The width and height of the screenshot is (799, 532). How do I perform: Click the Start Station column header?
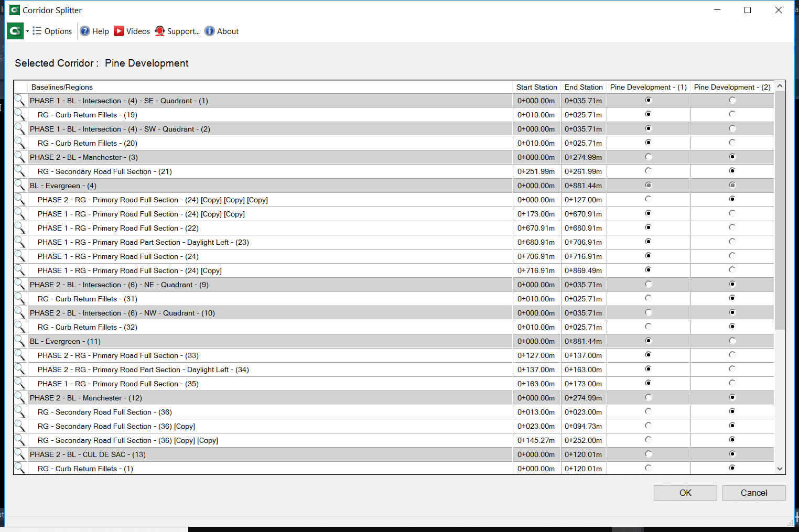pos(537,87)
